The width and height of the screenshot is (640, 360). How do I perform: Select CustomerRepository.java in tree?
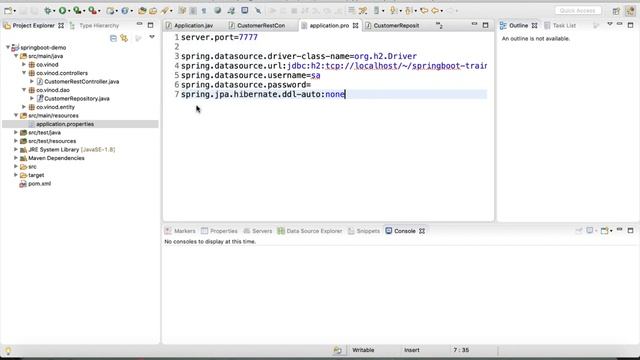77,98
